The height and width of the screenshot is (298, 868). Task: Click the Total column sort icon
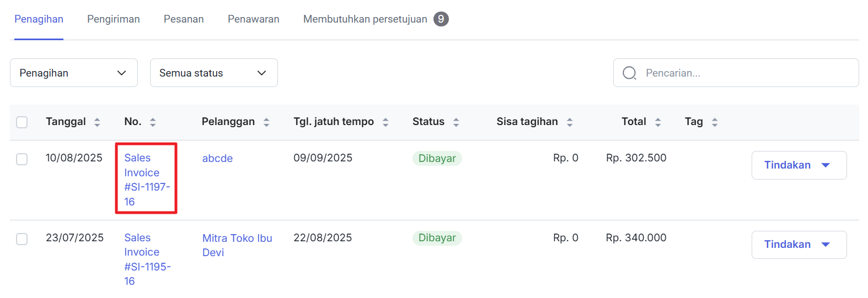[x=658, y=122]
